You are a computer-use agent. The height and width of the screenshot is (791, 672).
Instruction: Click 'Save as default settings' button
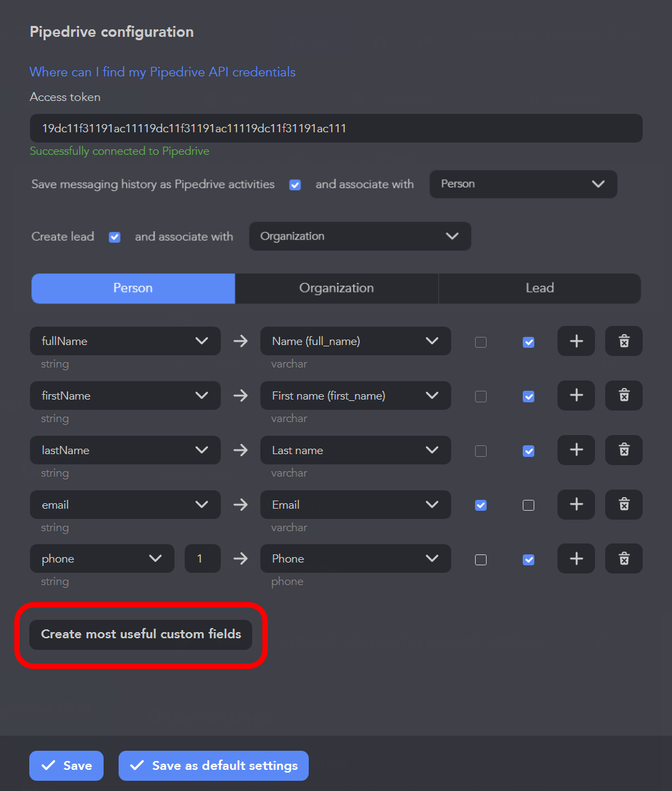click(213, 765)
